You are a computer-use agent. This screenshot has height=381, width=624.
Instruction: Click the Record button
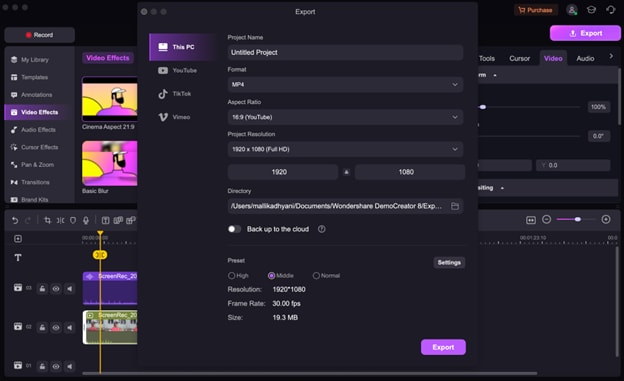point(39,35)
